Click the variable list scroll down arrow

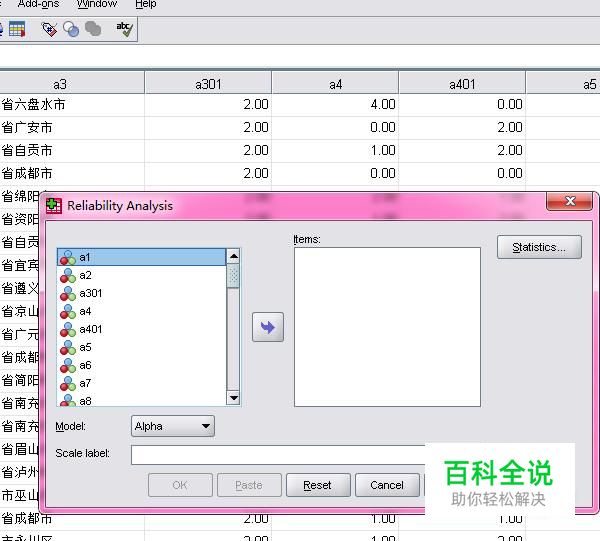[x=233, y=398]
